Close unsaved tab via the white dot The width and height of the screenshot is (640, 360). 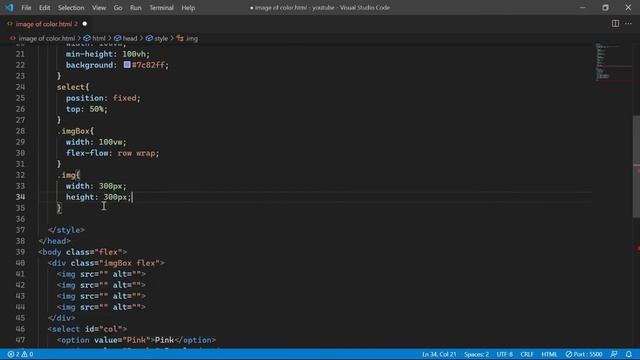(85, 24)
